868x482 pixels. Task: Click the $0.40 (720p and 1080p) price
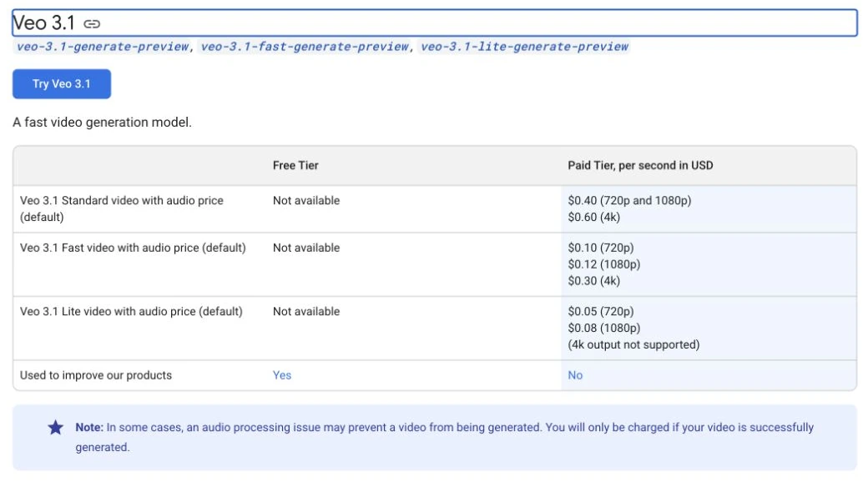[x=629, y=201]
